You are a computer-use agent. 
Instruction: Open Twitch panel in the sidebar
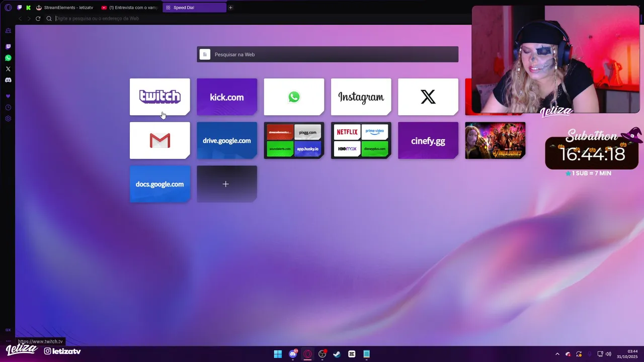[8, 47]
